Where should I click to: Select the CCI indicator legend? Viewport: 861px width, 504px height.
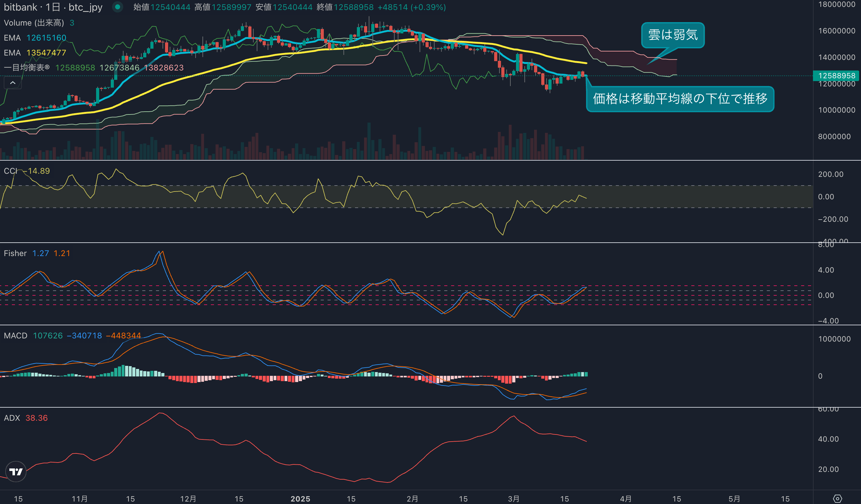coord(10,171)
